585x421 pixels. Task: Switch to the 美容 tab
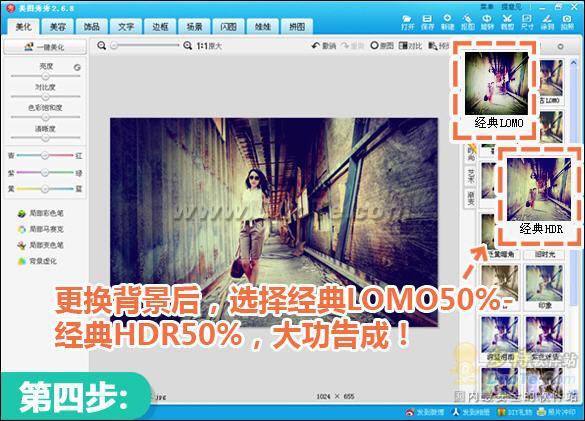point(58,26)
